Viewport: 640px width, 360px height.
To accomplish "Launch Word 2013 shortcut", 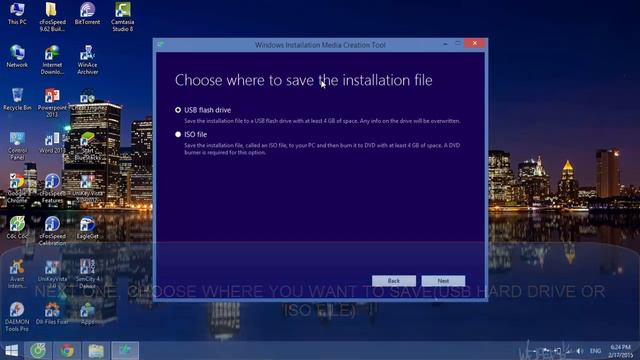I will pyautogui.click(x=52, y=142).
